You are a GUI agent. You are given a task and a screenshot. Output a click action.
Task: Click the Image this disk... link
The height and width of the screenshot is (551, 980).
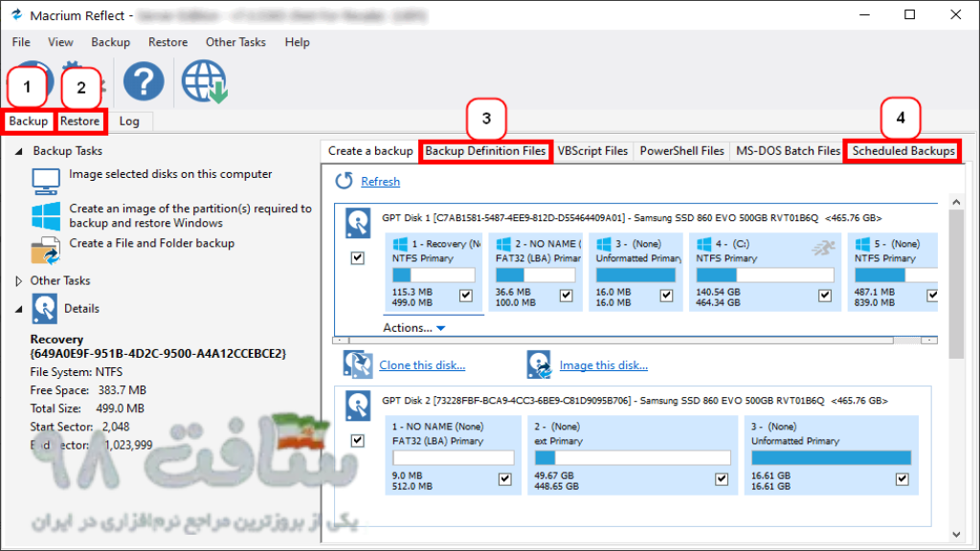[x=603, y=365]
